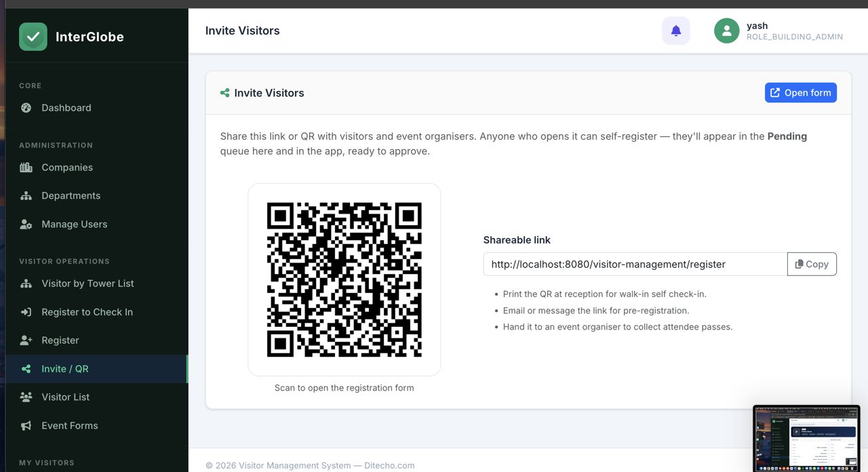Open Visitor List from sidebar

[x=96, y=397]
